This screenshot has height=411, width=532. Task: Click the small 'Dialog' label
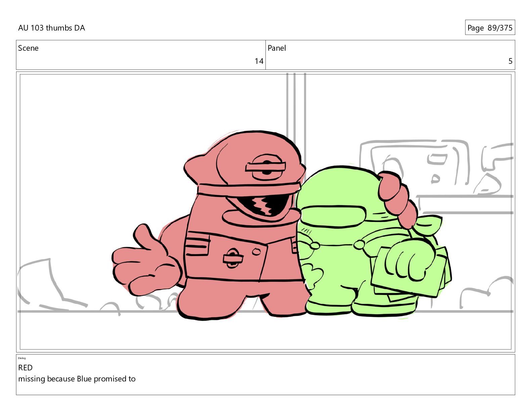(x=22, y=358)
